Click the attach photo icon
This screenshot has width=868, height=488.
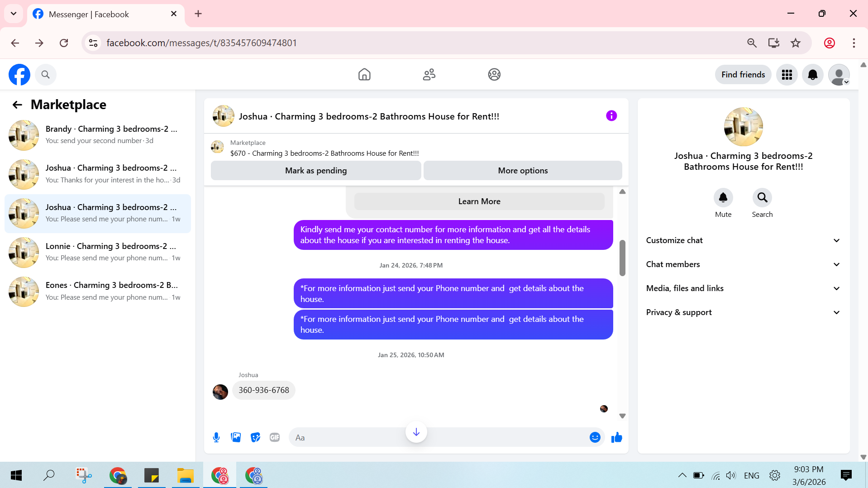coord(236,437)
